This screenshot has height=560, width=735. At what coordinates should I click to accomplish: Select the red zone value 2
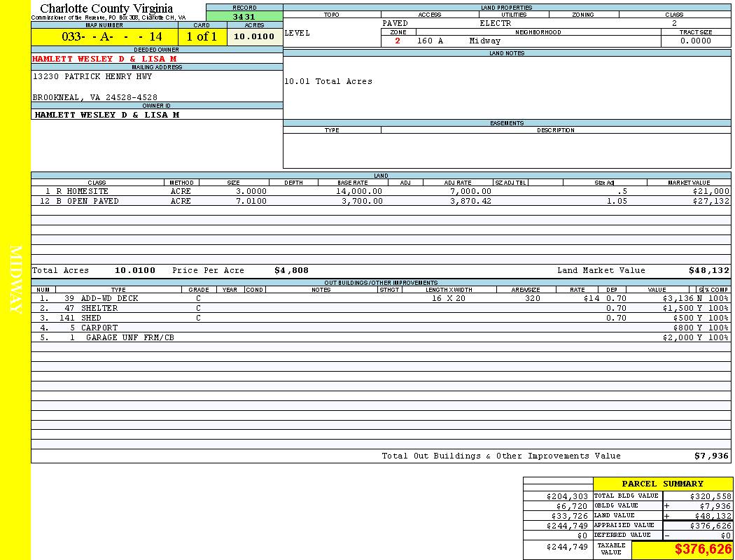tap(398, 41)
